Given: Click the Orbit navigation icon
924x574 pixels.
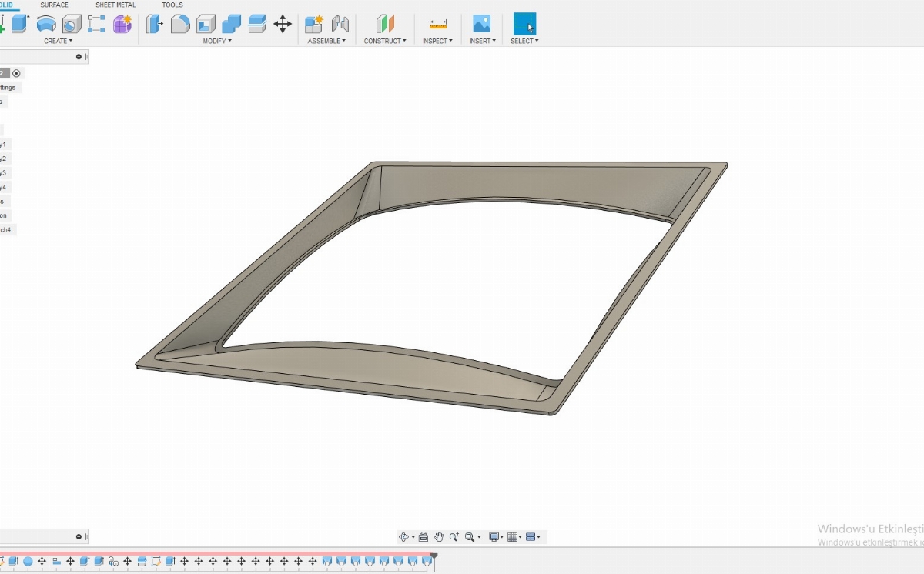Looking at the screenshot, I should coord(403,537).
